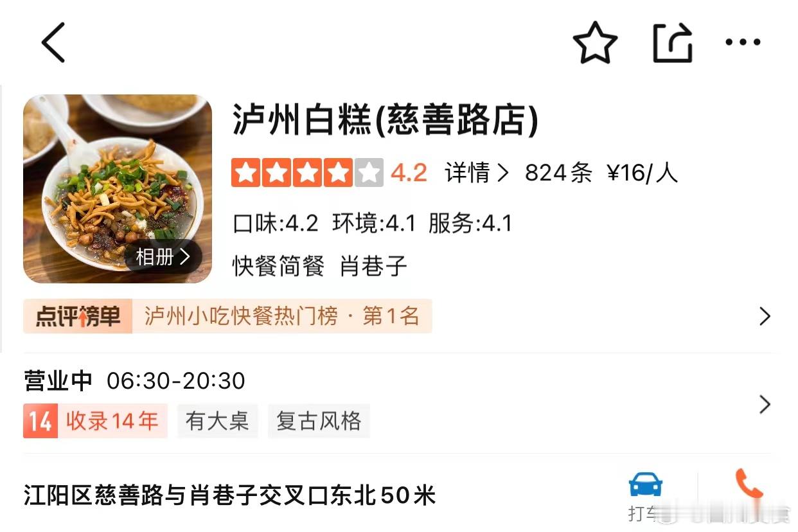The image size is (798, 532).
Task: Tap the red 14 badge icon
Action: 40,421
